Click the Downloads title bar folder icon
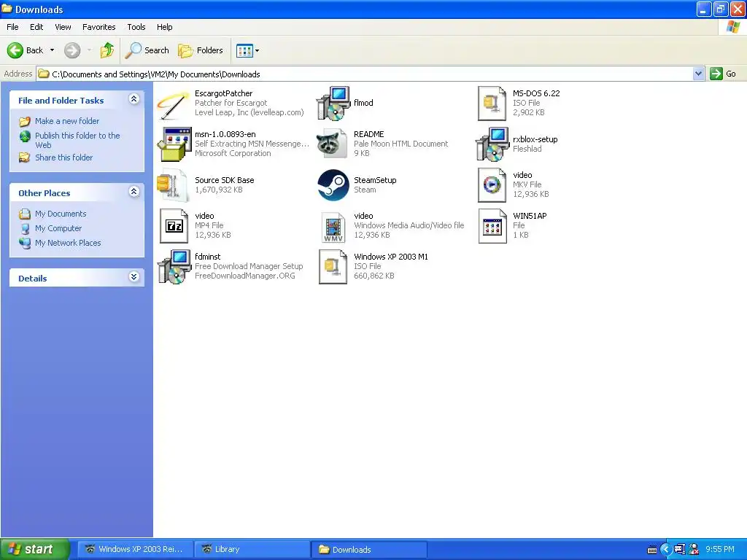This screenshot has height=560, width=747. pyautogui.click(x=7, y=9)
